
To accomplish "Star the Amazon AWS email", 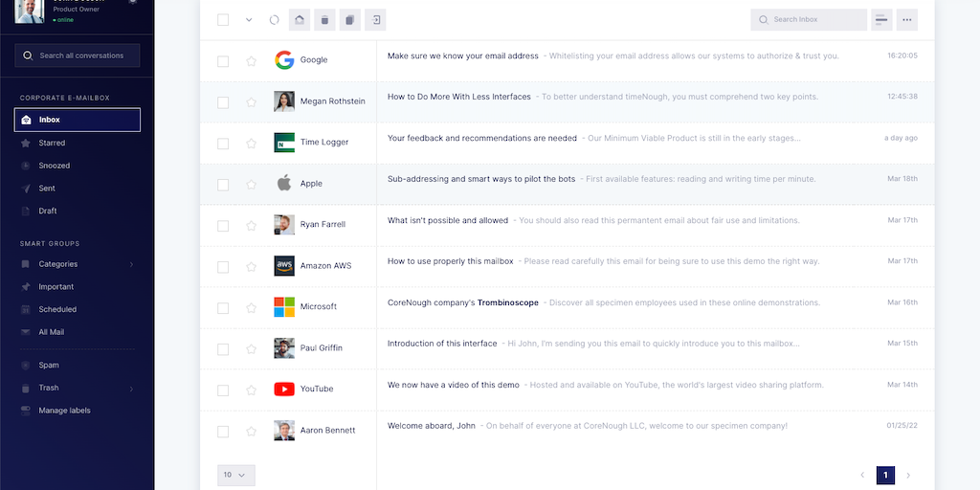I will tap(252, 267).
